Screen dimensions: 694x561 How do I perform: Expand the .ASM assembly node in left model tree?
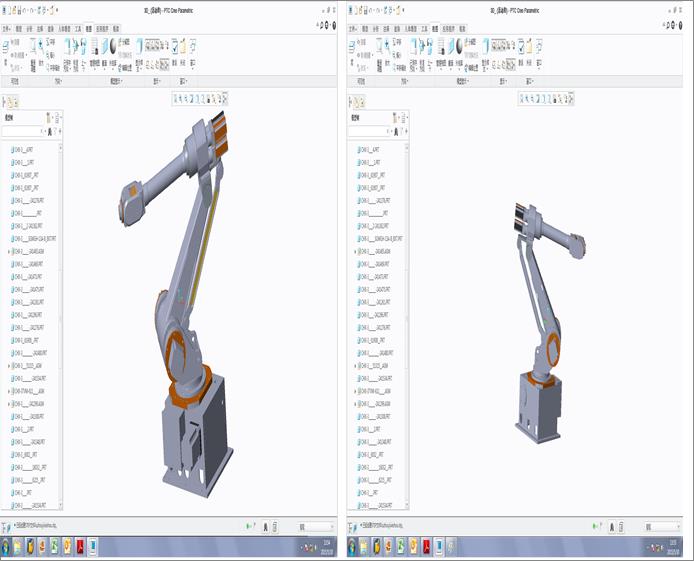click(x=9, y=251)
